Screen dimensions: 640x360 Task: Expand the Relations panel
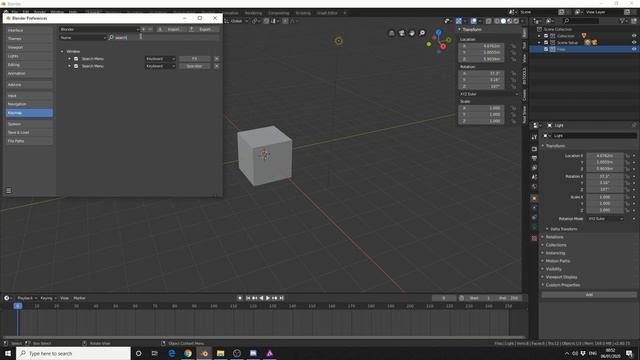pos(554,237)
